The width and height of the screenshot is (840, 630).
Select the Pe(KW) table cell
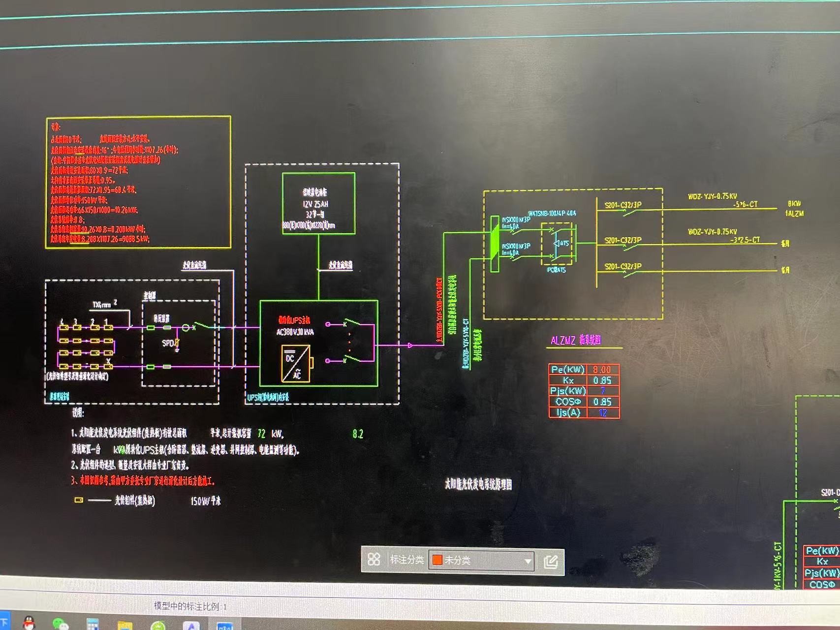(x=568, y=370)
